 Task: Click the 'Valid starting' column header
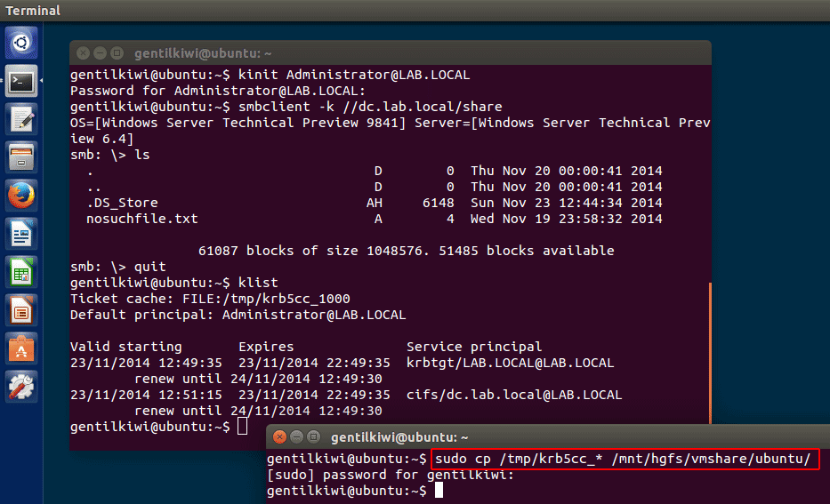(x=126, y=347)
